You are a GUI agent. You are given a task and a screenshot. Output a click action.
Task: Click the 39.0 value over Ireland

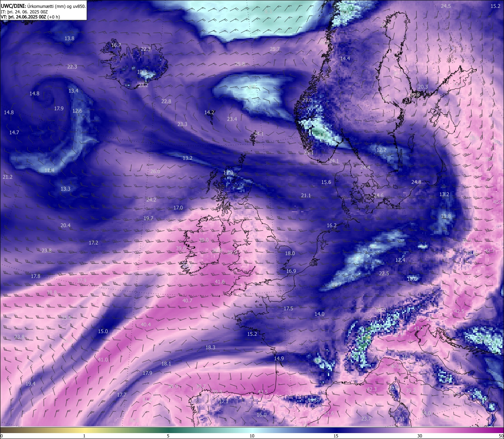coord(204,240)
